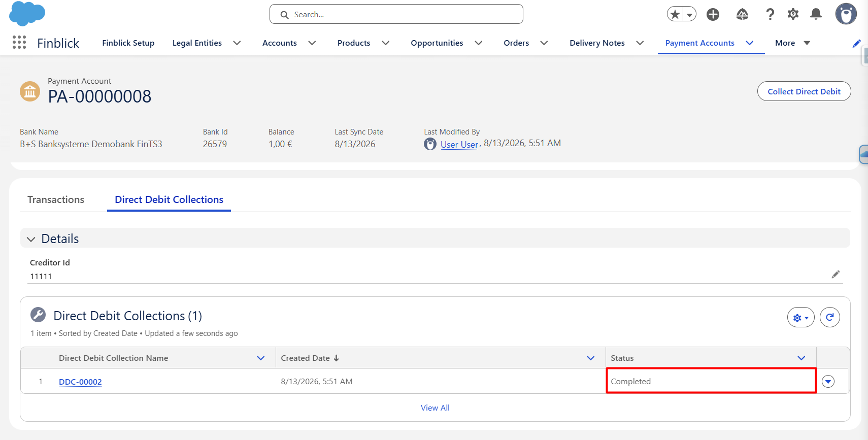
Task: Expand the favorites list dropdown arrow
Action: [x=689, y=14]
